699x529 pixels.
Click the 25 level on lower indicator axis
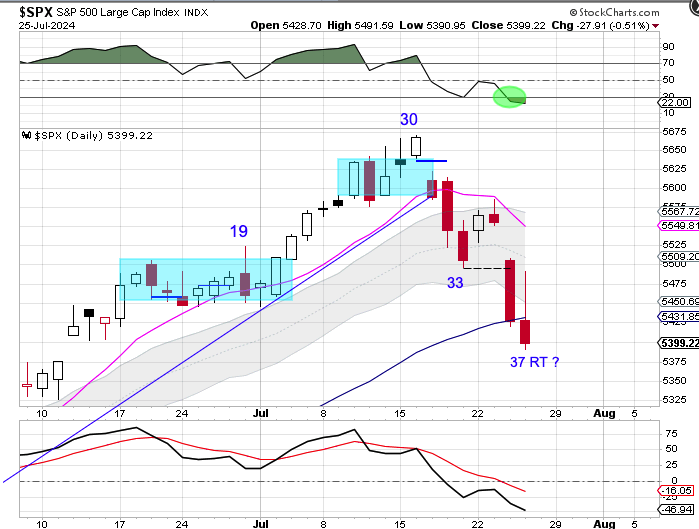(671, 465)
